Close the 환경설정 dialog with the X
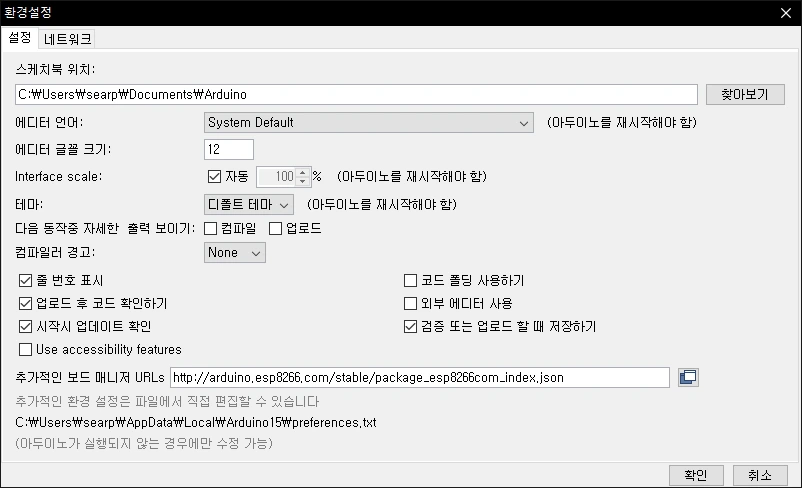This screenshot has height=488, width=802. (786, 13)
